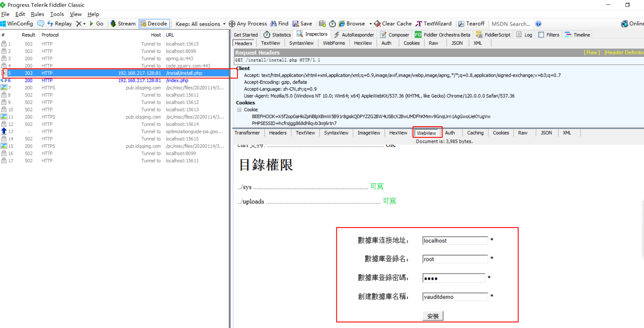This screenshot has width=644, height=328.
Task: Focus the MSDN Search box
Action: (511, 24)
